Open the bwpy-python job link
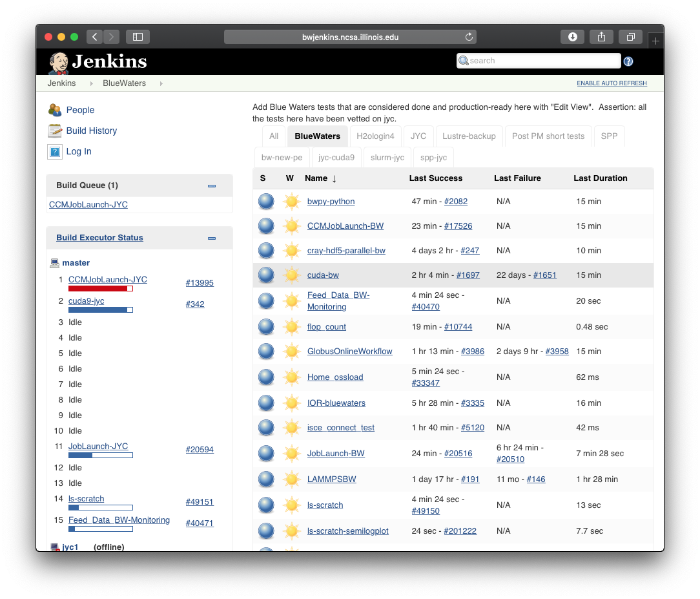The image size is (700, 599). (331, 202)
